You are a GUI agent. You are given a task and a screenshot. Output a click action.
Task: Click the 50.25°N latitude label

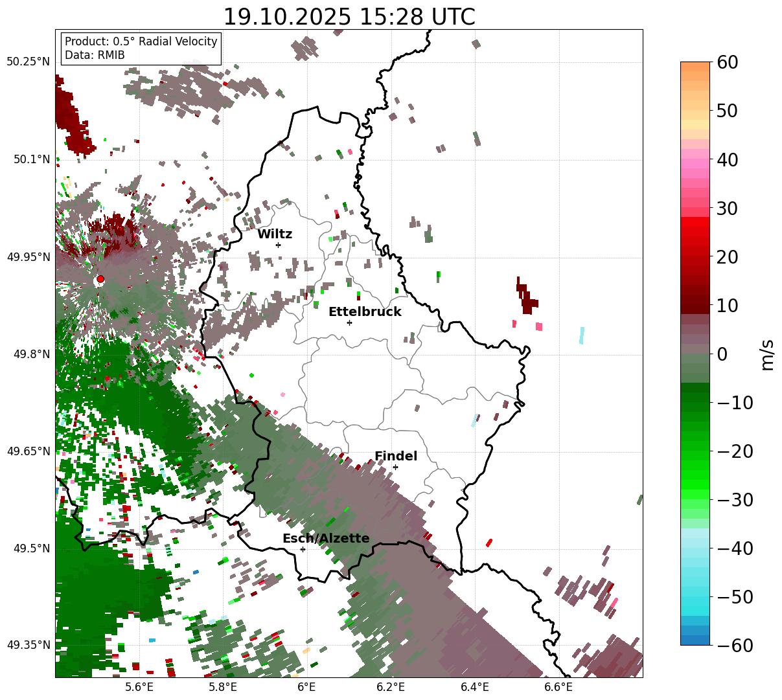(x=28, y=62)
